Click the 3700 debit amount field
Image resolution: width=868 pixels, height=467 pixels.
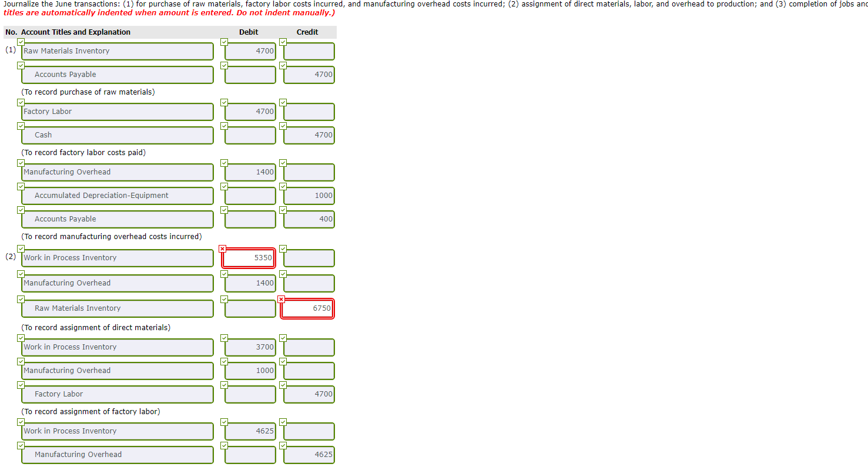coord(250,347)
